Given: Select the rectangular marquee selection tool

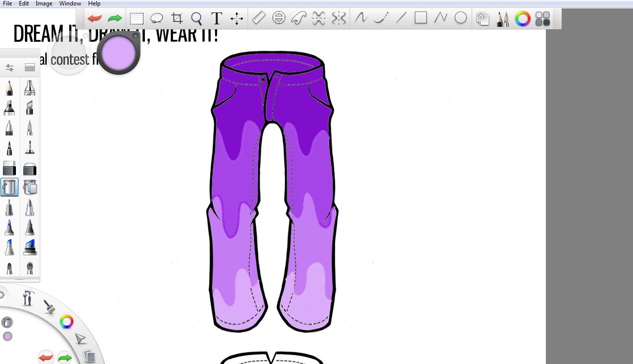Looking at the screenshot, I should (136, 19).
